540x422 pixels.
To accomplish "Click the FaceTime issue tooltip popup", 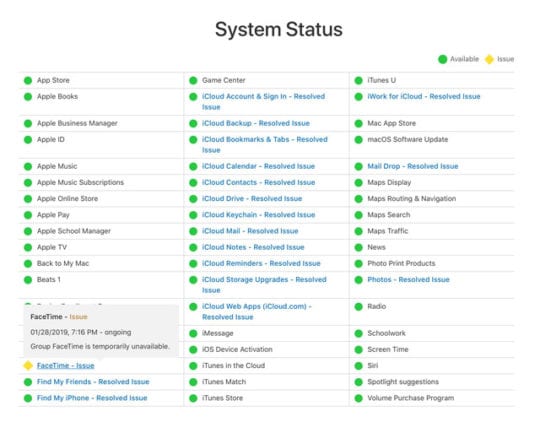I will (101, 331).
